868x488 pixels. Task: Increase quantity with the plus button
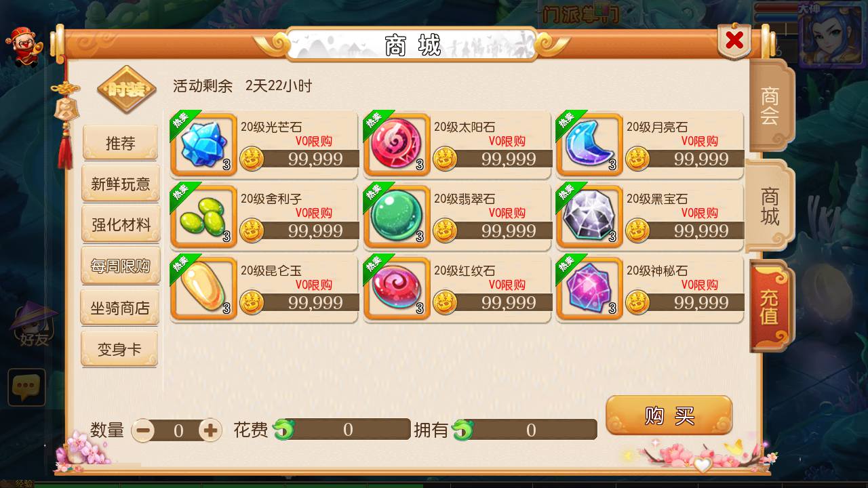(210, 430)
